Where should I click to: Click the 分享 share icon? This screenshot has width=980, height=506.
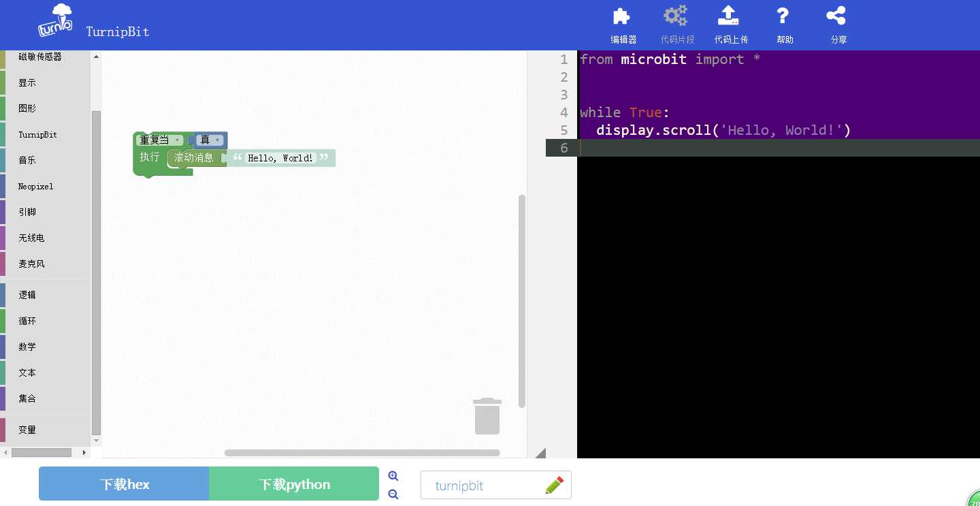click(x=836, y=16)
